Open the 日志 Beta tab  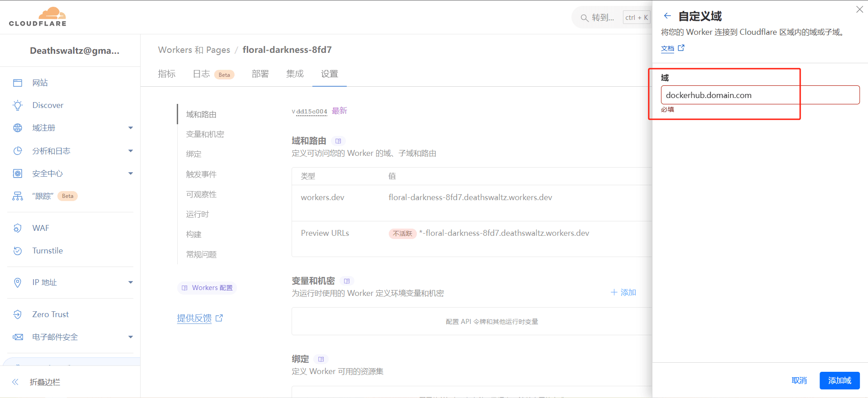tap(213, 74)
